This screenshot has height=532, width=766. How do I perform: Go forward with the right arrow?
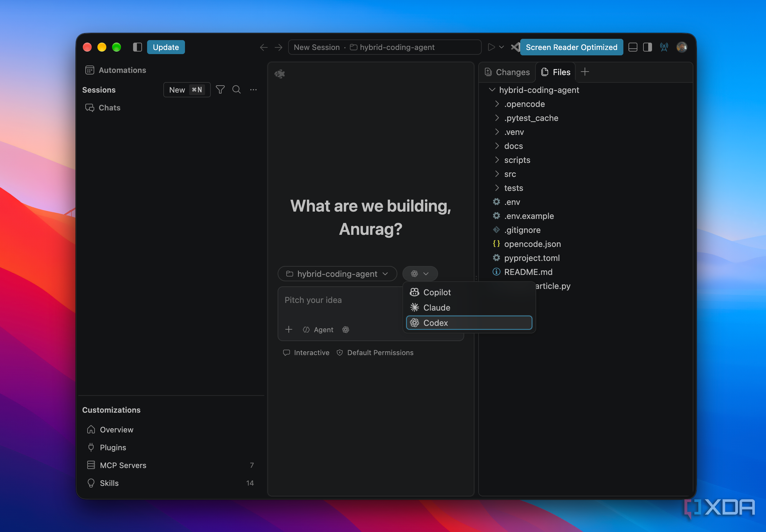point(279,47)
